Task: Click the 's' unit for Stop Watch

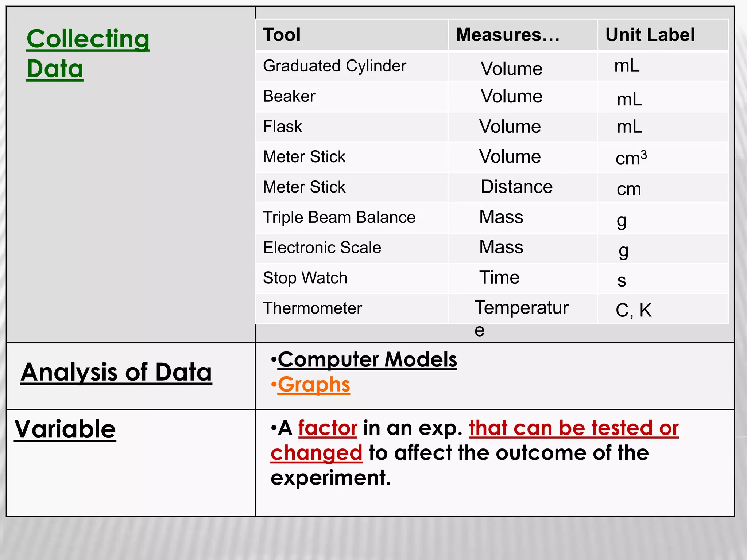Action: pos(622,281)
